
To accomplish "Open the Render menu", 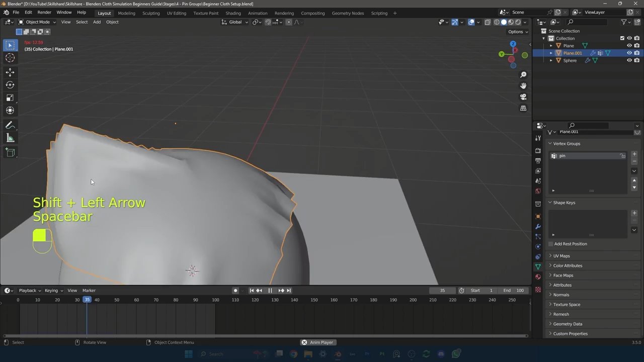I will coord(44,12).
